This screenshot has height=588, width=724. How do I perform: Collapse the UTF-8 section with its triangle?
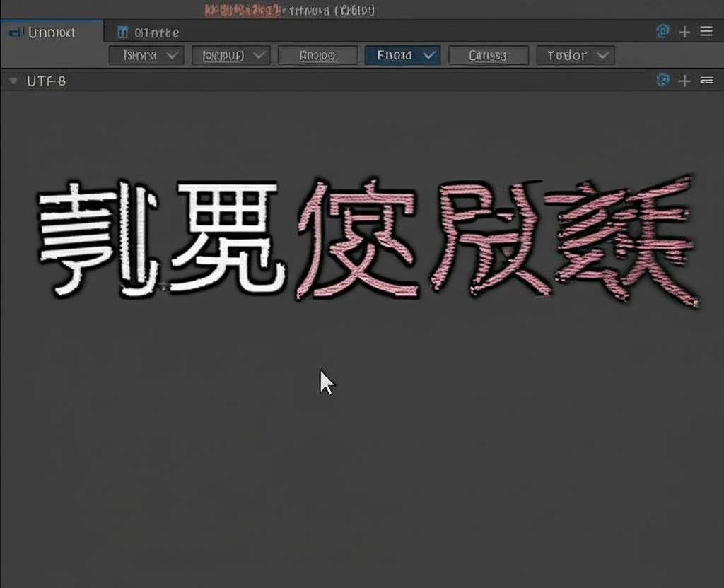13,81
